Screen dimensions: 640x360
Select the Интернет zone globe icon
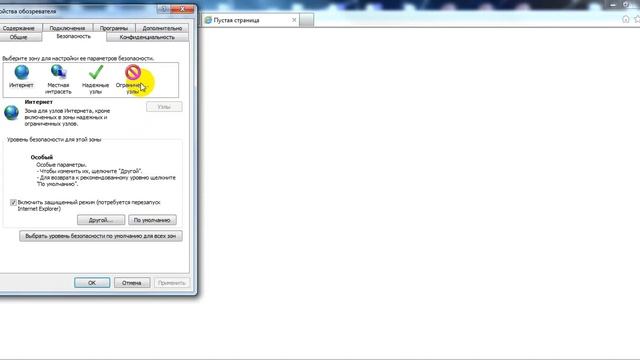(21, 73)
